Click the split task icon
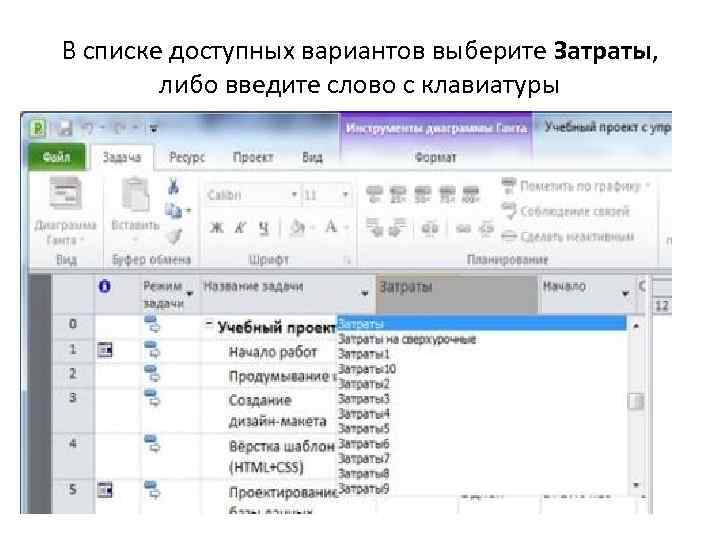The image size is (720, 540). (430, 228)
